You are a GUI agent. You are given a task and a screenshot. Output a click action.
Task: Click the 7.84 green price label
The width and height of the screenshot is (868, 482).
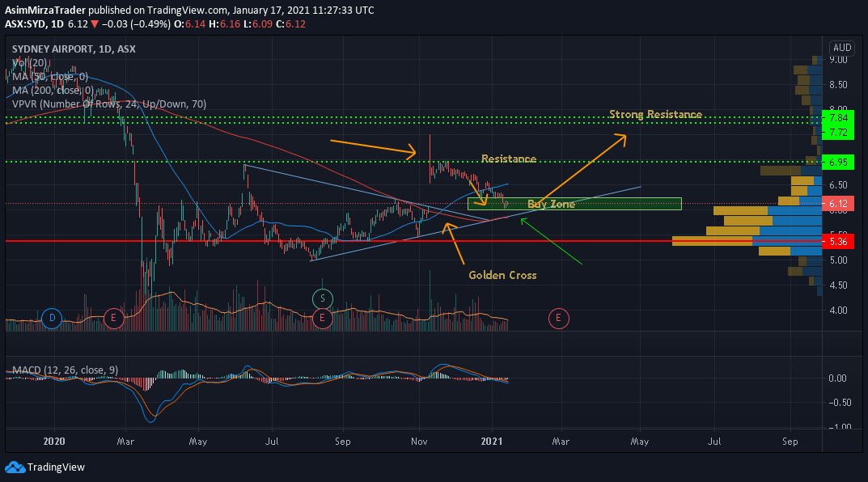[838, 118]
